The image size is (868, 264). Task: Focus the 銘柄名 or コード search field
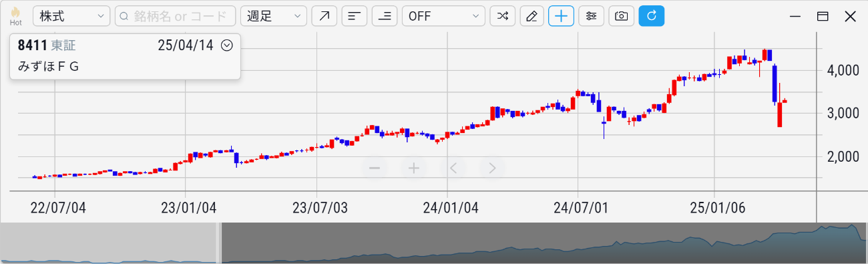pyautogui.click(x=176, y=16)
